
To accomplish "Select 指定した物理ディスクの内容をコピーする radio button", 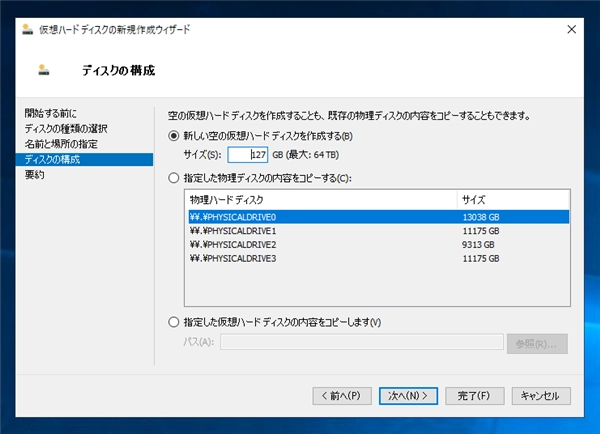I will click(174, 178).
